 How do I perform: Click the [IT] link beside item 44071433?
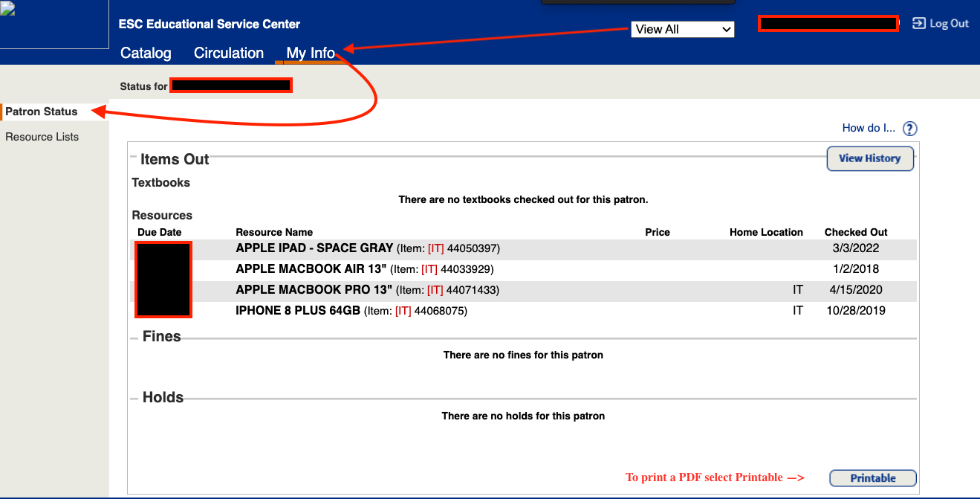435,290
